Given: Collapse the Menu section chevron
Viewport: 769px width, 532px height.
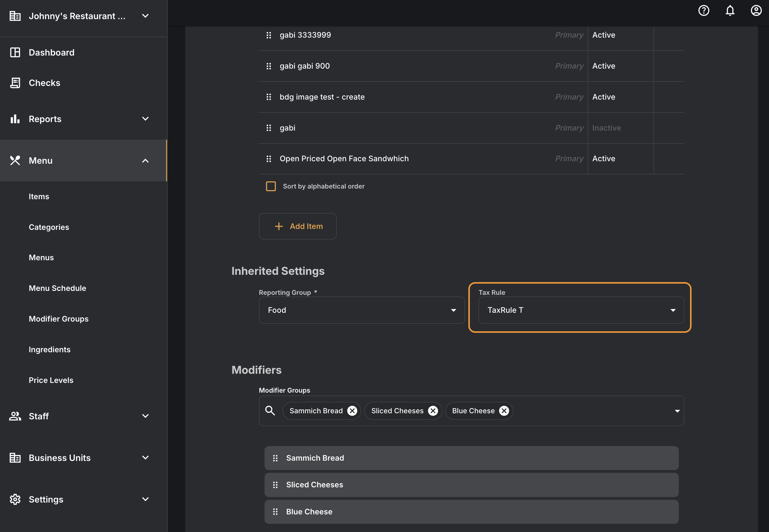Looking at the screenshot, I should [x=145, y=160].
